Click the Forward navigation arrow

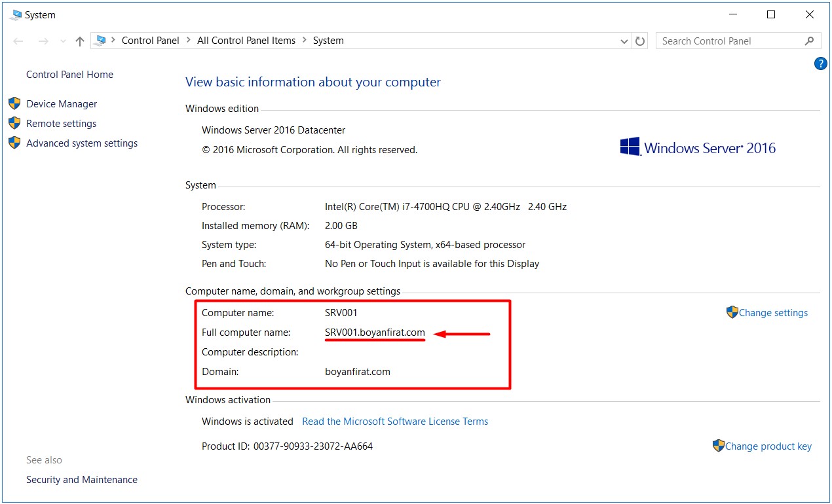point(43,41)
